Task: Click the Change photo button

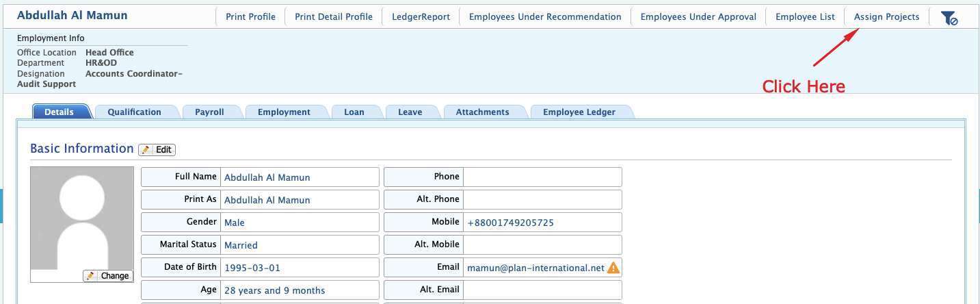Action: click(x=107, y=275)
